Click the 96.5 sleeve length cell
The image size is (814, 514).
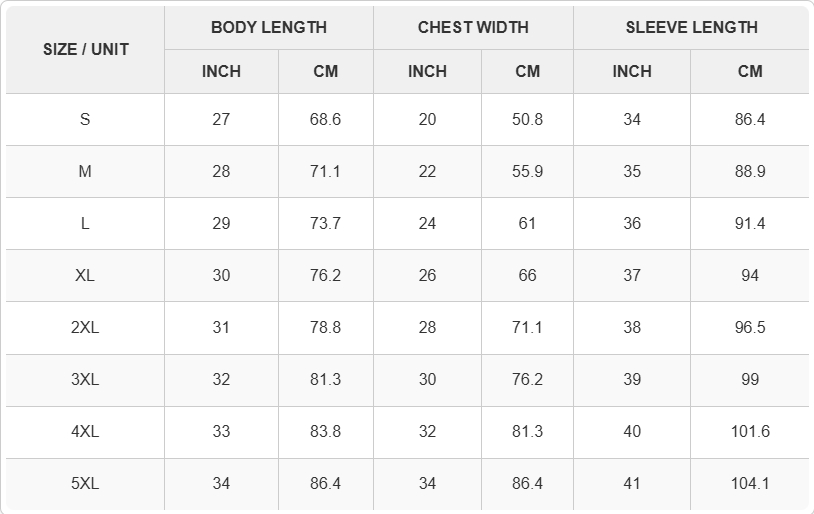(x=750, y=328)
